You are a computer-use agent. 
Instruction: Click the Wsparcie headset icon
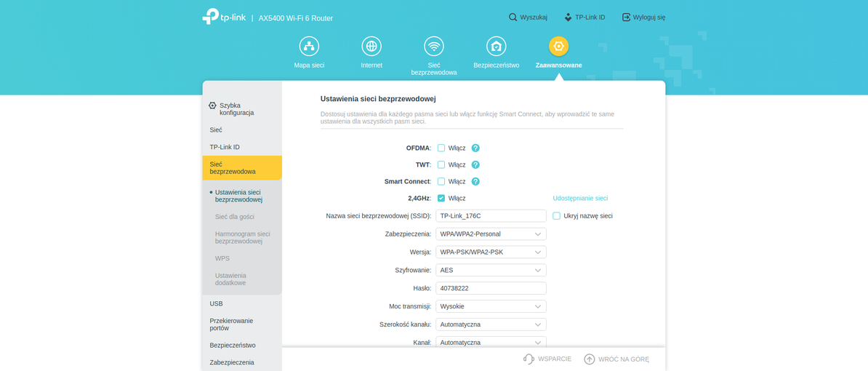coord(529,359)
